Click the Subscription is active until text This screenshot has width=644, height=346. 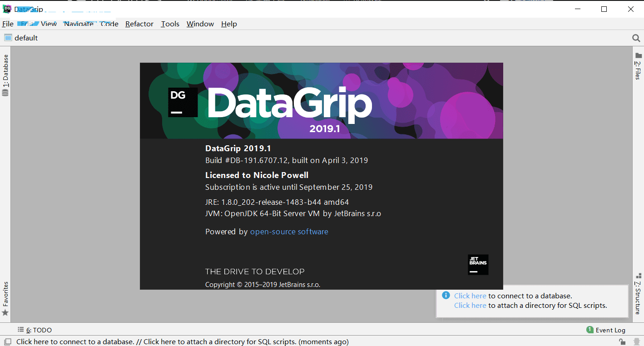[289, 187]
